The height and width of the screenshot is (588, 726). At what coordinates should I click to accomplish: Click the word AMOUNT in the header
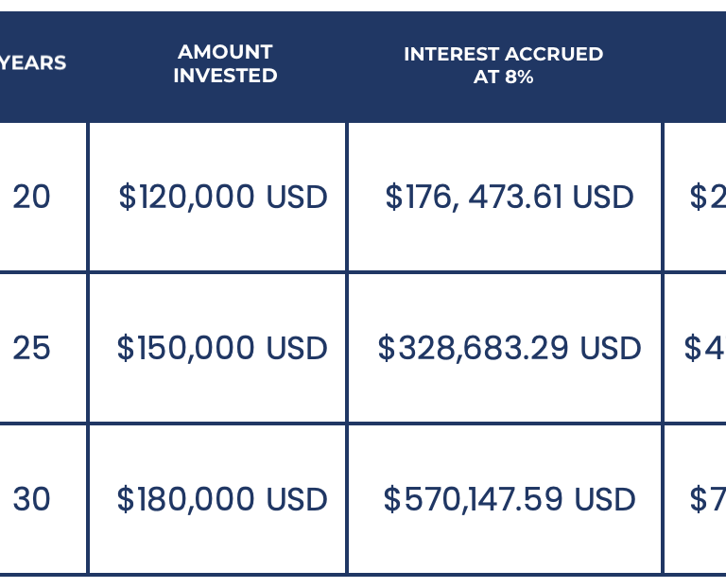coord(225,52)
